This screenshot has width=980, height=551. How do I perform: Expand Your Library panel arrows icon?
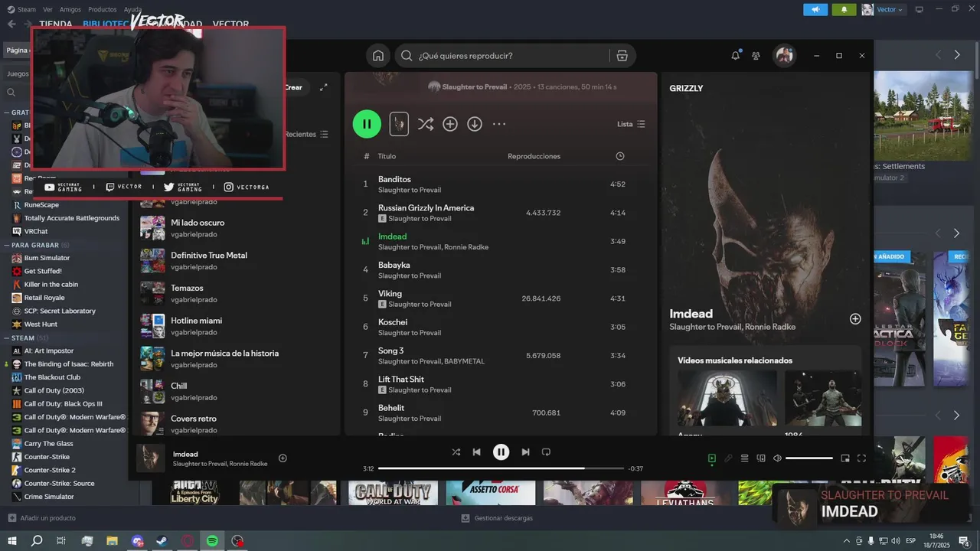tap(324, 87)
